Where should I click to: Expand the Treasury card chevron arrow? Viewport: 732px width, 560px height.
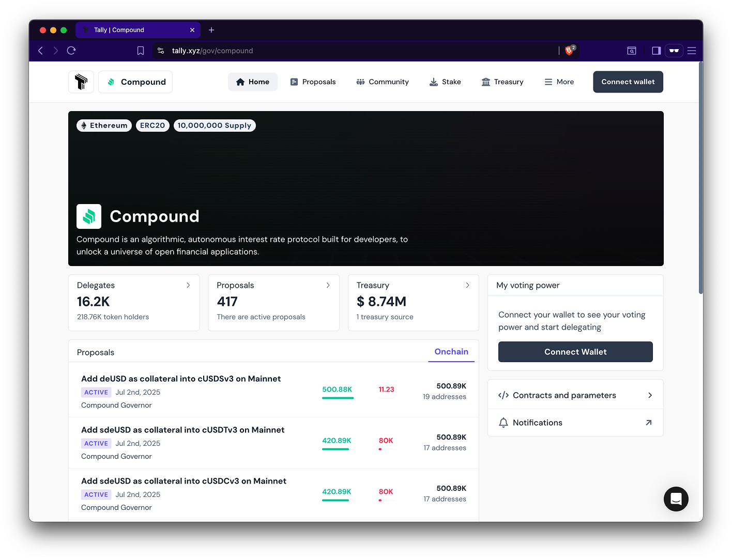click(467, 285)
